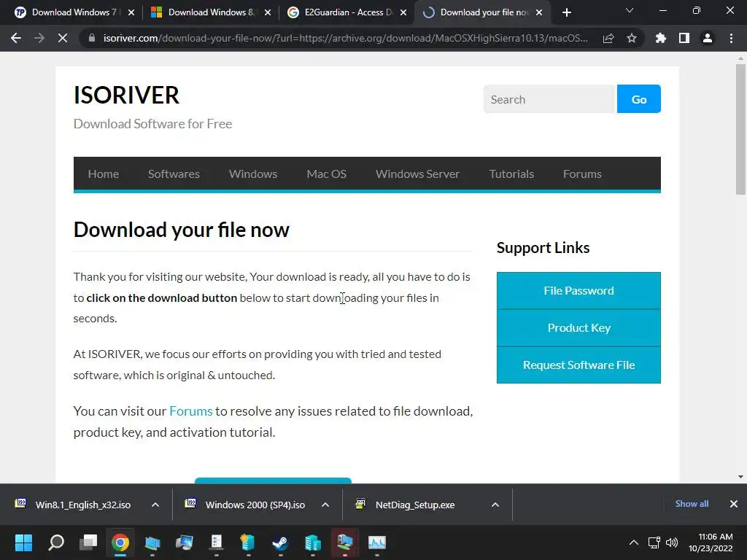Open Windows Server menu item

click(x=417, y=174)
